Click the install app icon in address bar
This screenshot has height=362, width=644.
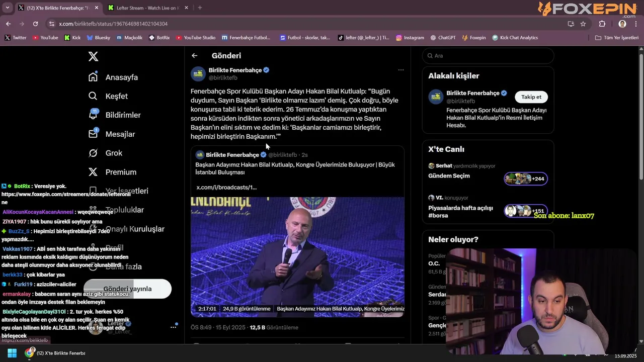(571, 24)
